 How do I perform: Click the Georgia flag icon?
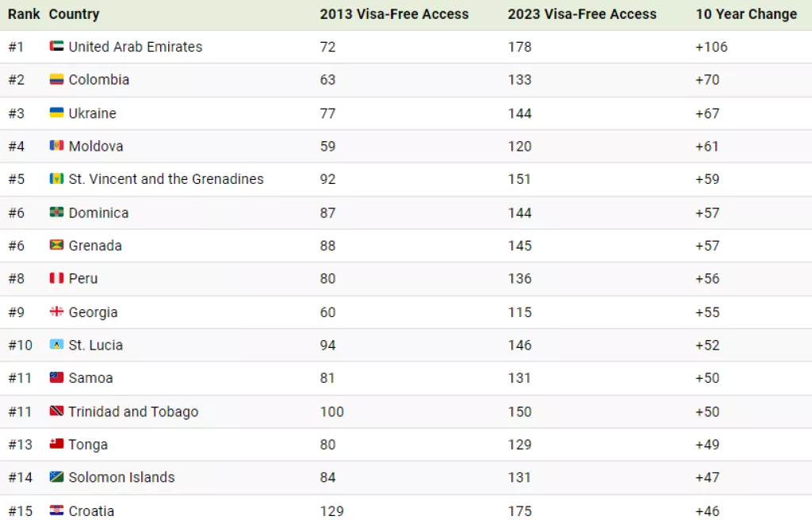click(56, 312)
